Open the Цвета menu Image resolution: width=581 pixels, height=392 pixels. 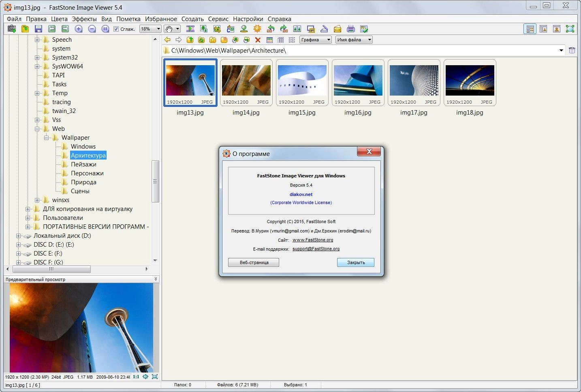(x=59, y=19)
